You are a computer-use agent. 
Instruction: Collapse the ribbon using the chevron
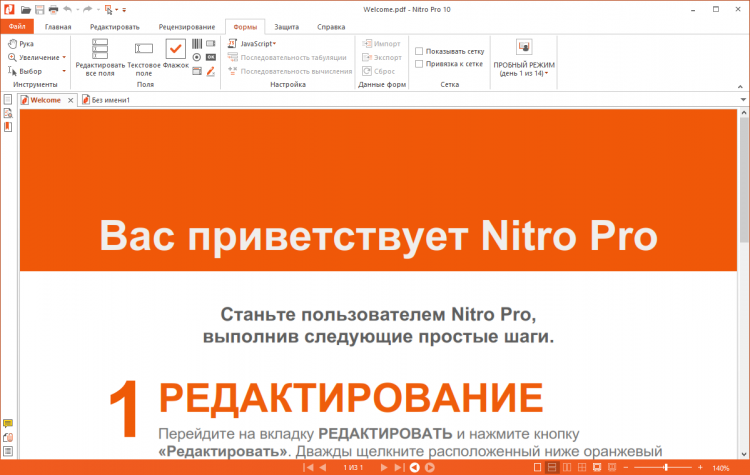tap(740, 87)
